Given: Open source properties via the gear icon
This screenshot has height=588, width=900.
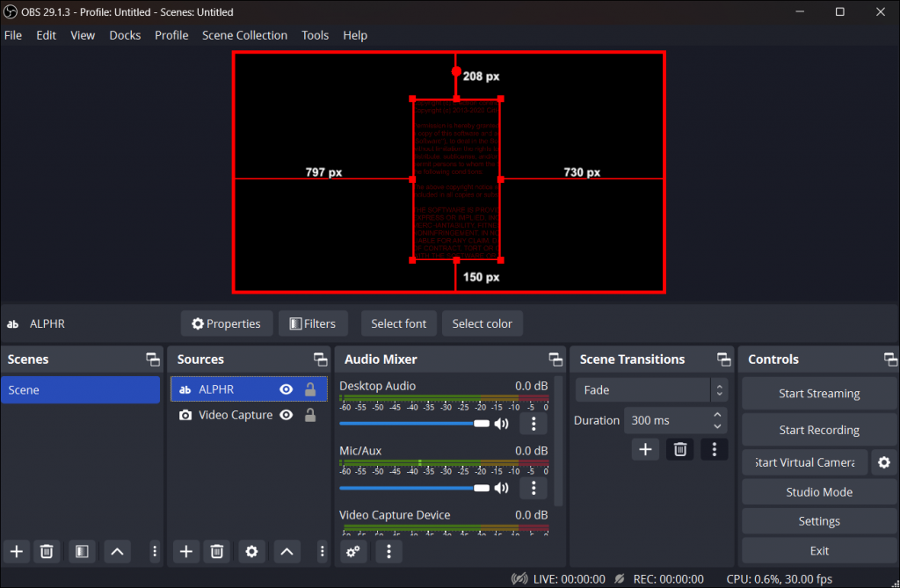Looking at the screenshot, I should click(251, 551).
